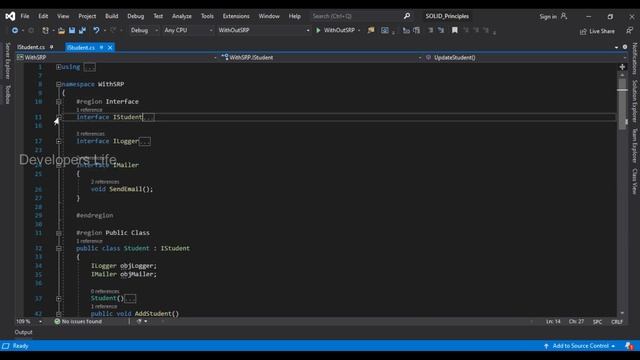Open the Analyze menu
The width and height of the screenshot is (640, 360).
pyautogui.click(x=182, y=16)
